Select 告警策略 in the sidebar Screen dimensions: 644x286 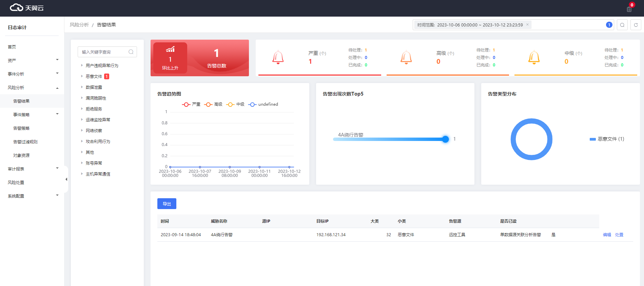(x=21, y=128)
